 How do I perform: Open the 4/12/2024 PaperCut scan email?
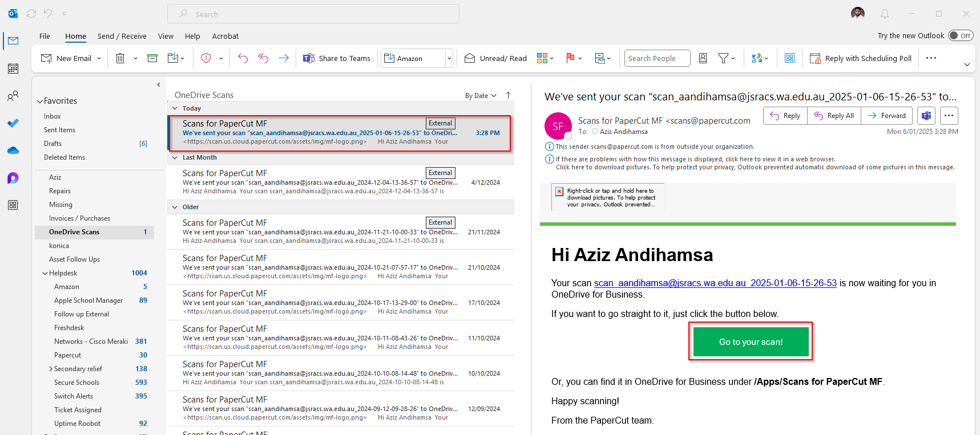click(x=341, y=182)
